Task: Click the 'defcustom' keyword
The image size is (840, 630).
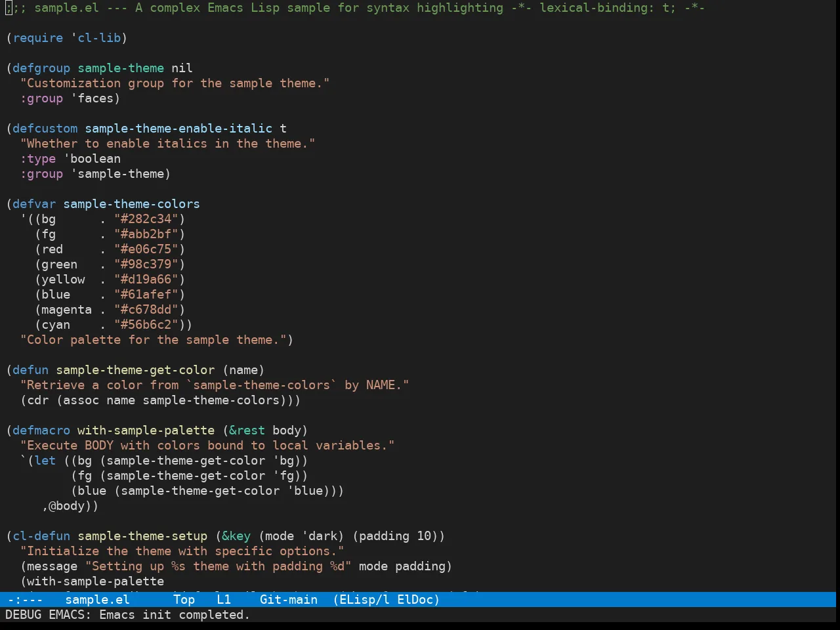Action: [45, 129]
